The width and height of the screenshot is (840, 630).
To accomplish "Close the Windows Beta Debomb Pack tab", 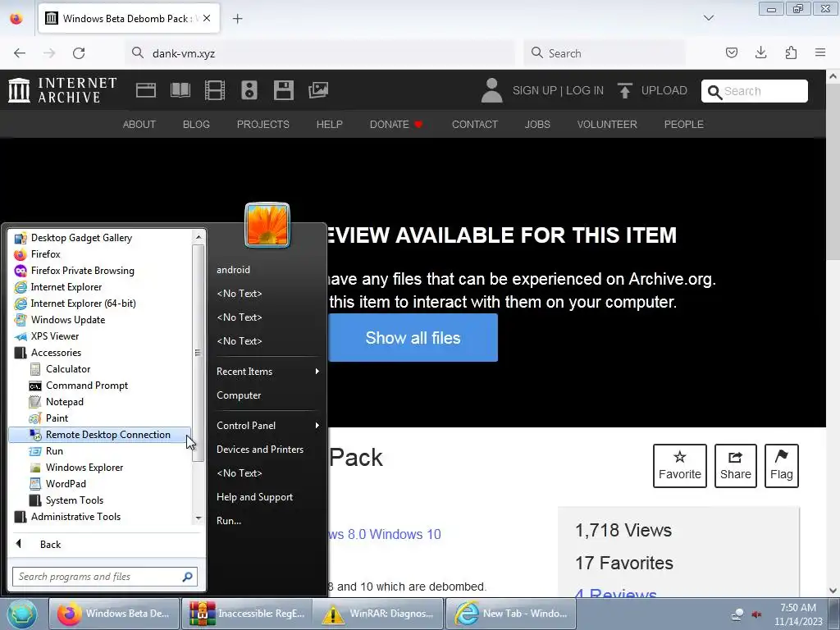I will tap(207, 18).
